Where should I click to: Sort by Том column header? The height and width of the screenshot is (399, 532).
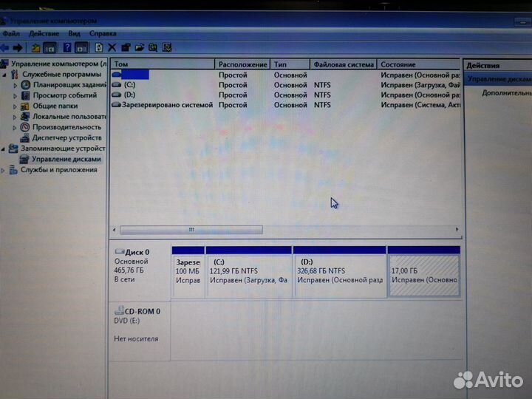pyautogui.click(x=163, y=64)
